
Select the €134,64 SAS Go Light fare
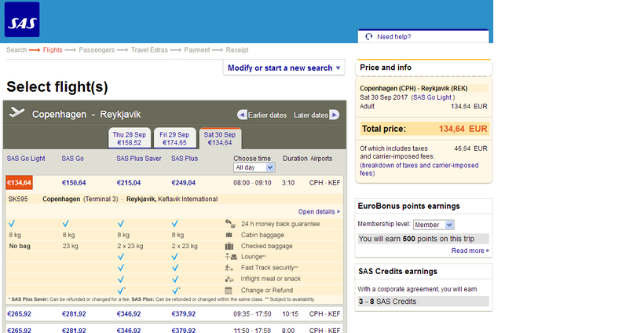(19, 183)
